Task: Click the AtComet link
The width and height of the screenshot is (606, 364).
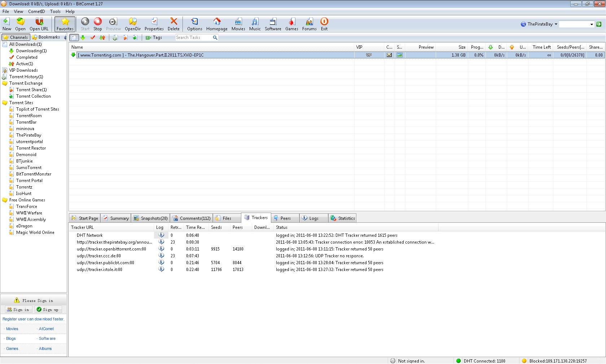Action: (x=46, y=329)
